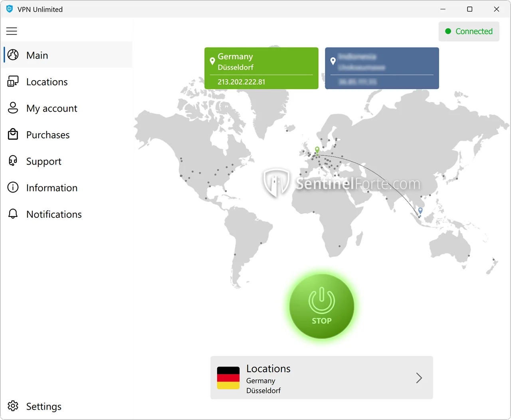Click the Notifications bell icon
Viewport: 511px width, 420px height.
13,214
